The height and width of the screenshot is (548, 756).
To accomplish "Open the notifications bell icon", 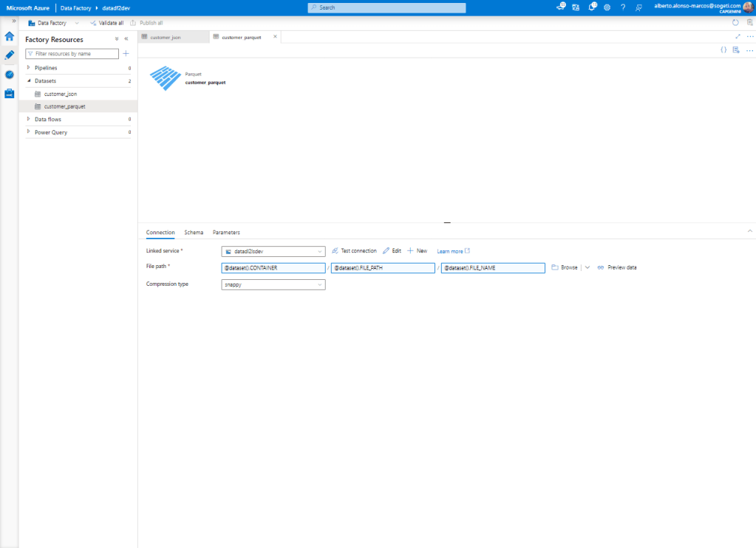I will 590,7.
